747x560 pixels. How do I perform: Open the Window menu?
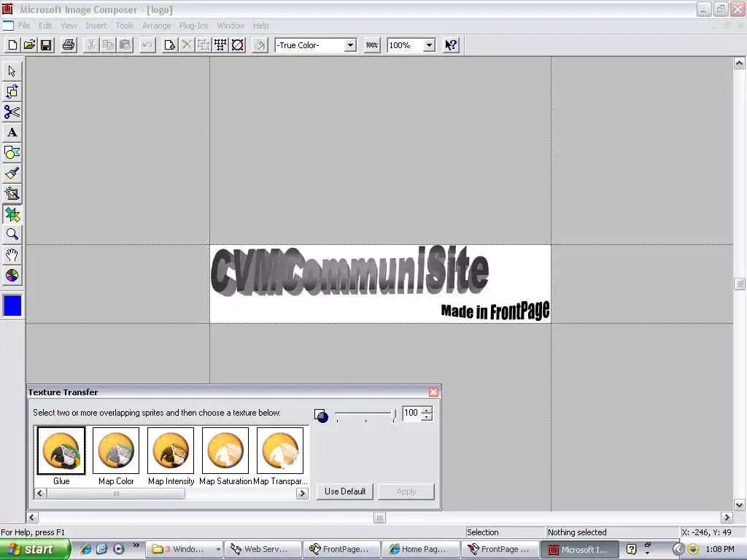coord(231,26)
